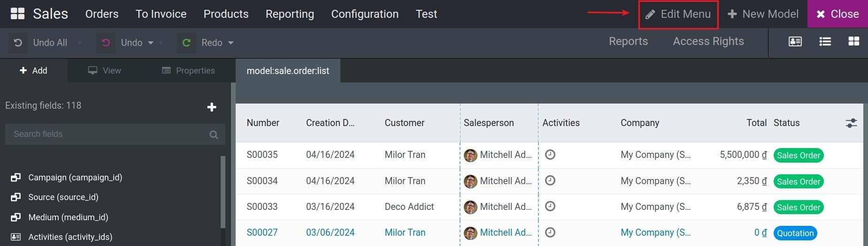Open optional columns settings icon
This screenshot has height=246, width=868.
coord(851,123)
